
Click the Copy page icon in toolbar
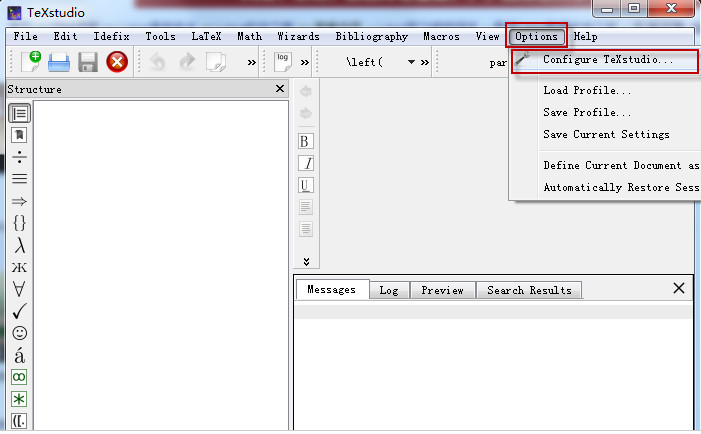(216, 62)
